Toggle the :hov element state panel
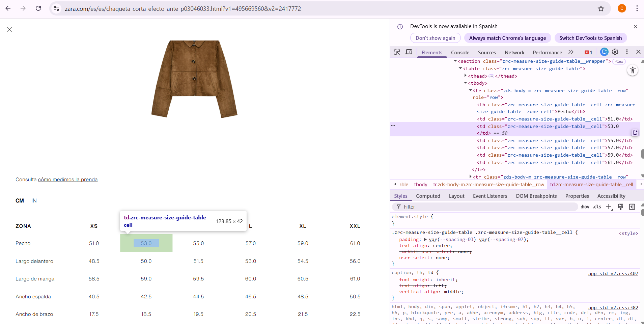This screenshot has width=644, height=324. 585,207
